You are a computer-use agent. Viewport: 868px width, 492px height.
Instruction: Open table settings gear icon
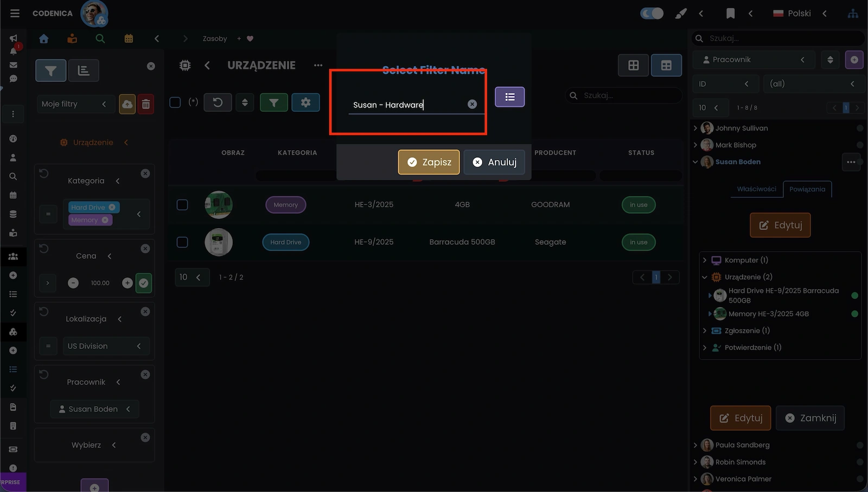pyautogui.click(x=305, y=103)
